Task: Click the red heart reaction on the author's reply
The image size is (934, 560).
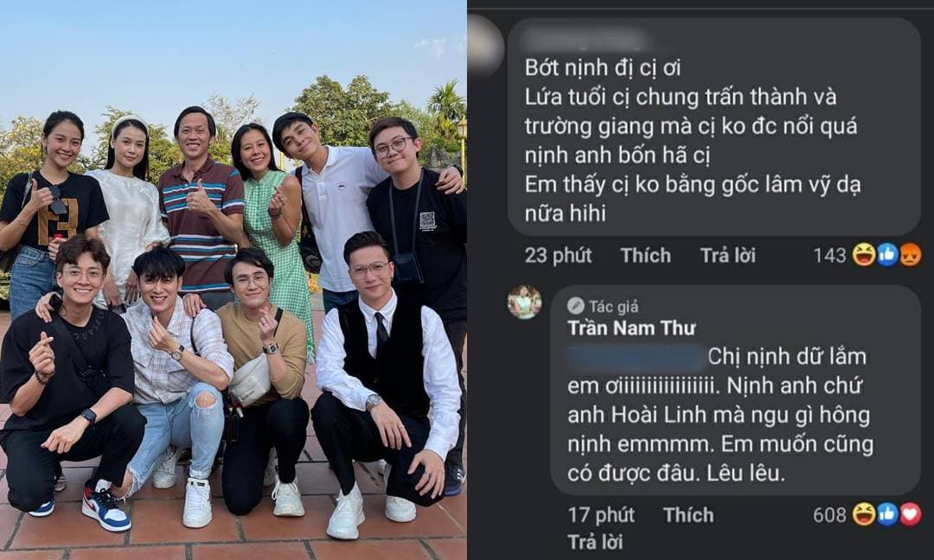Action: (910, 514)
